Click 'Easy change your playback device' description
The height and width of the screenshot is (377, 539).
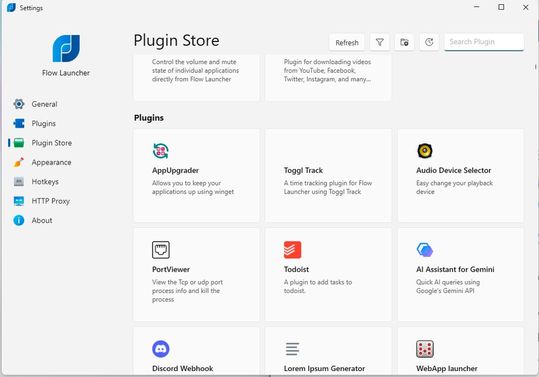(x=454, y=187)
